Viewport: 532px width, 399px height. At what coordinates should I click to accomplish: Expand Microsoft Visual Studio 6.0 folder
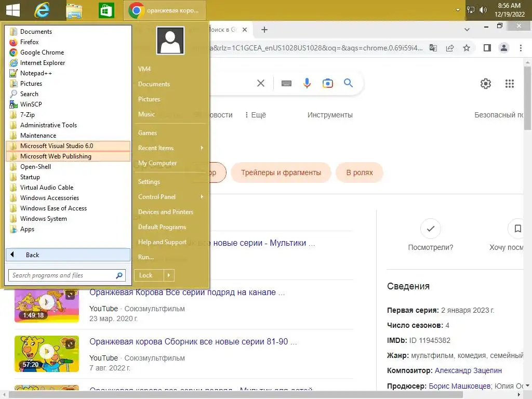click(x=68, y=146)
